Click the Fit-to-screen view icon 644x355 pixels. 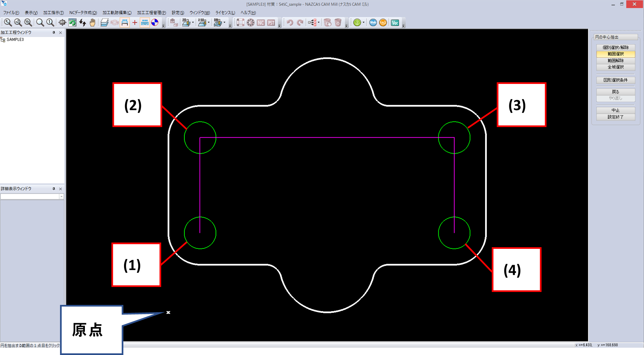62,23
